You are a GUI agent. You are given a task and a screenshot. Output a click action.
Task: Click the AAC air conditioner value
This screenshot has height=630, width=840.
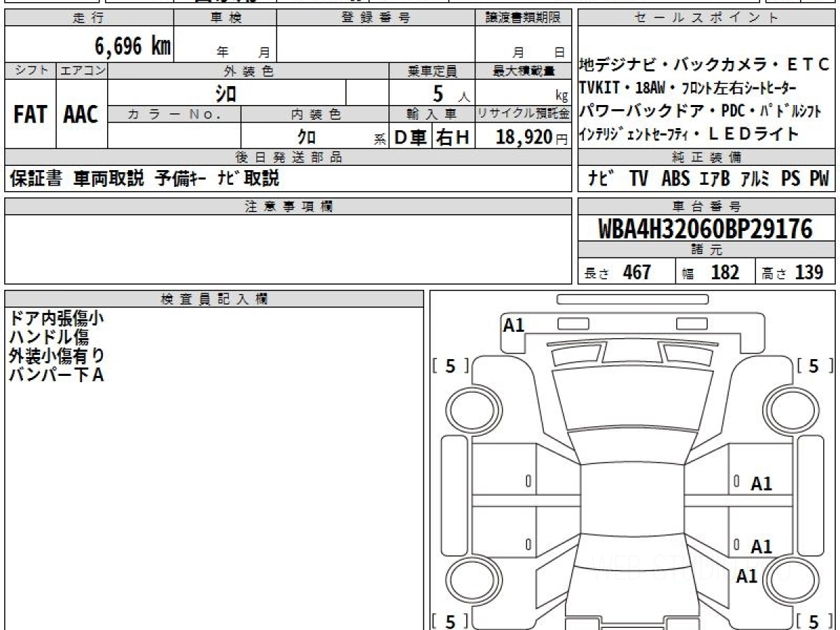pyautogui.click(x=81, y=115)
